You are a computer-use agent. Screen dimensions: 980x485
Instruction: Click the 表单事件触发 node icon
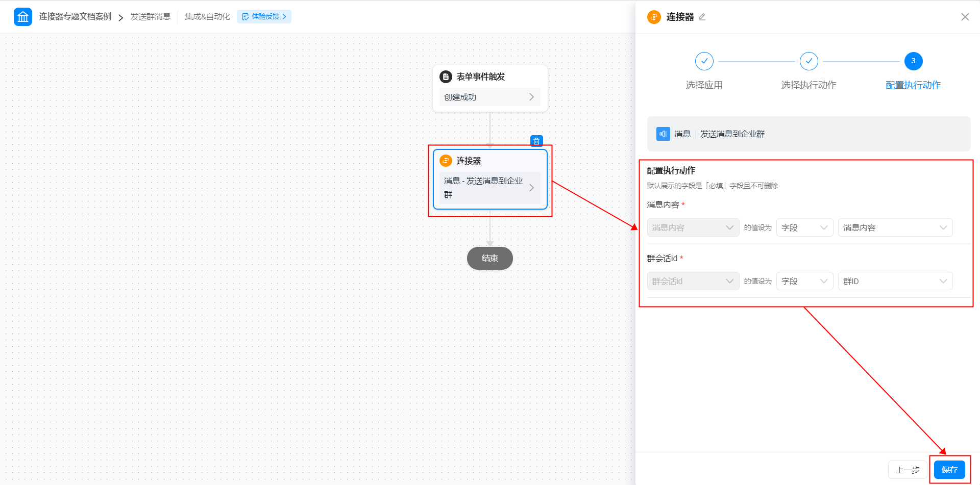coord(446,76)
